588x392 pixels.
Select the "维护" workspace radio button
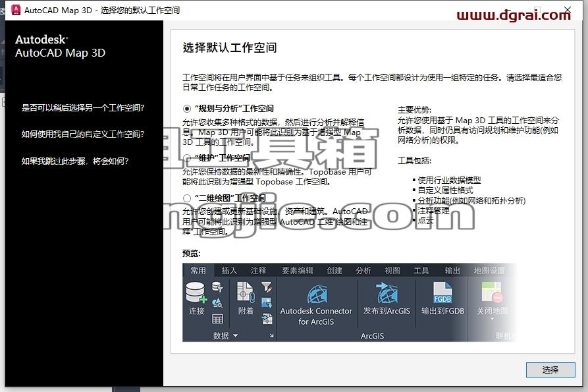[187, 158]
